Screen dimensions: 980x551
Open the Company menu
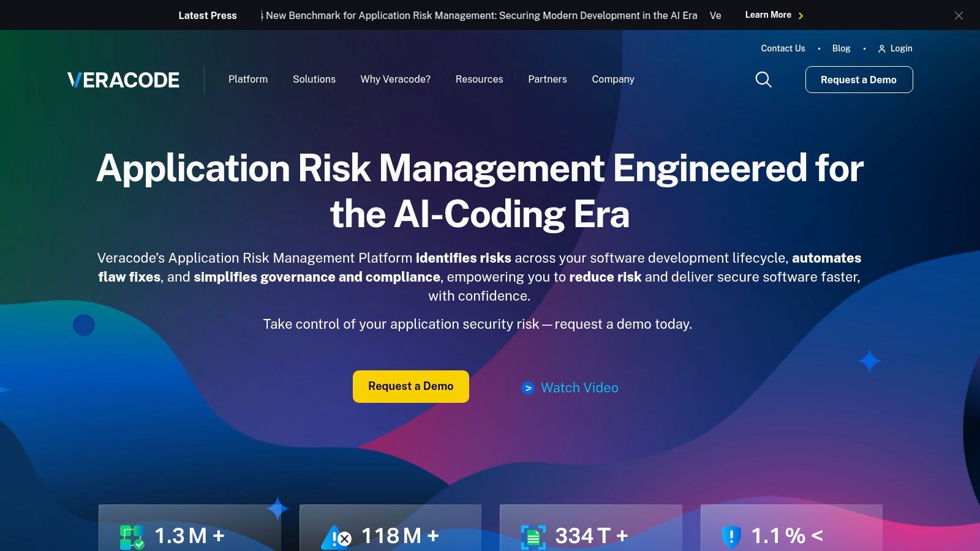(x=613, y=80)
